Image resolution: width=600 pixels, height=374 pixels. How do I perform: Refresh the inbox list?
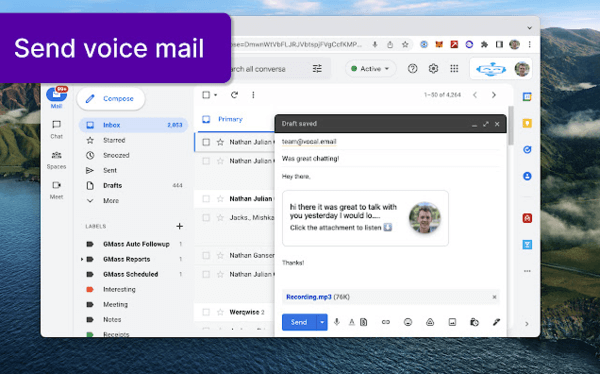[x=234, y=95]
